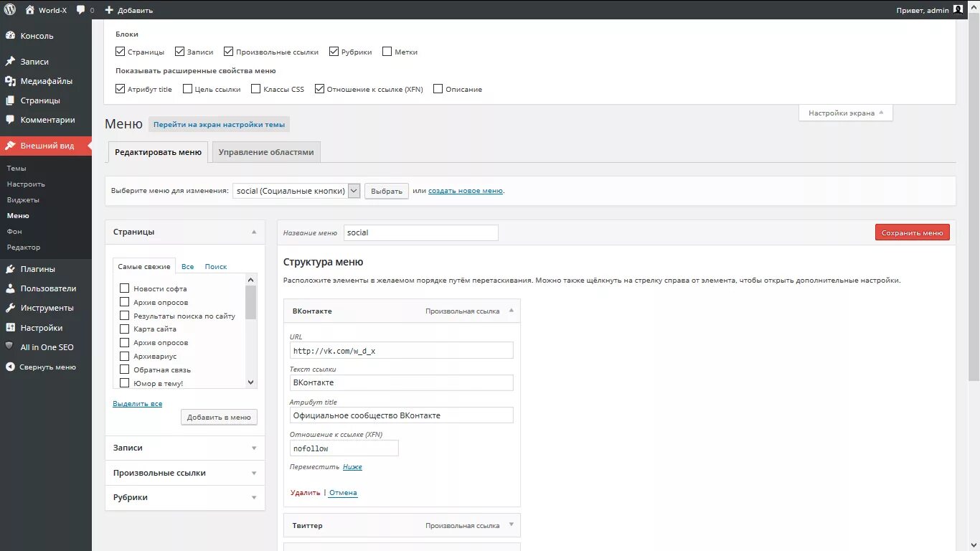Image resolution: width=980 pixels, height=551 pixels.
Task: Click Перейти на экран настройки темы
Action: pos(219,124)
